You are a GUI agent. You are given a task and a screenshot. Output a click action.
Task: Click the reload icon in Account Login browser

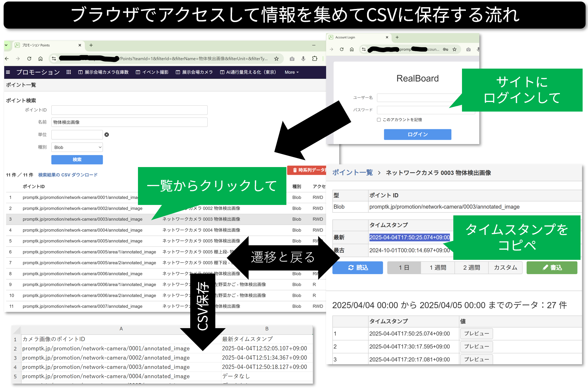tap(342, 50)
